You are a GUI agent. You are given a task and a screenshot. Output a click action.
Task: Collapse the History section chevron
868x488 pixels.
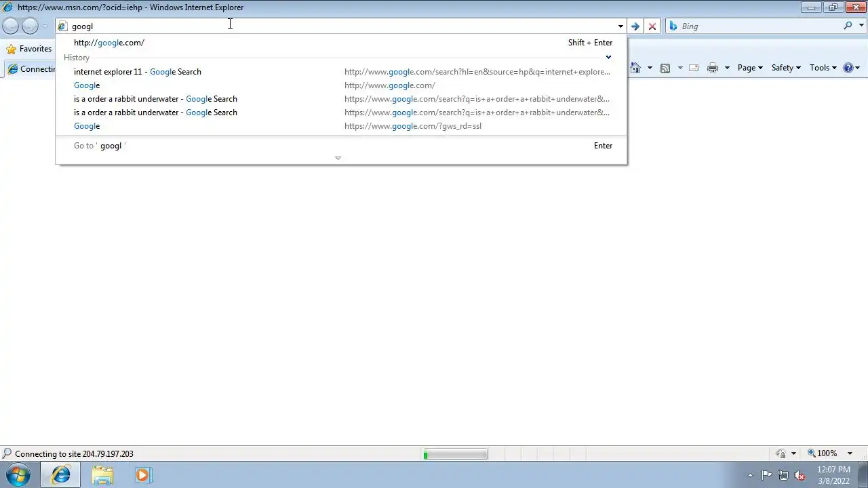[608, 58]
